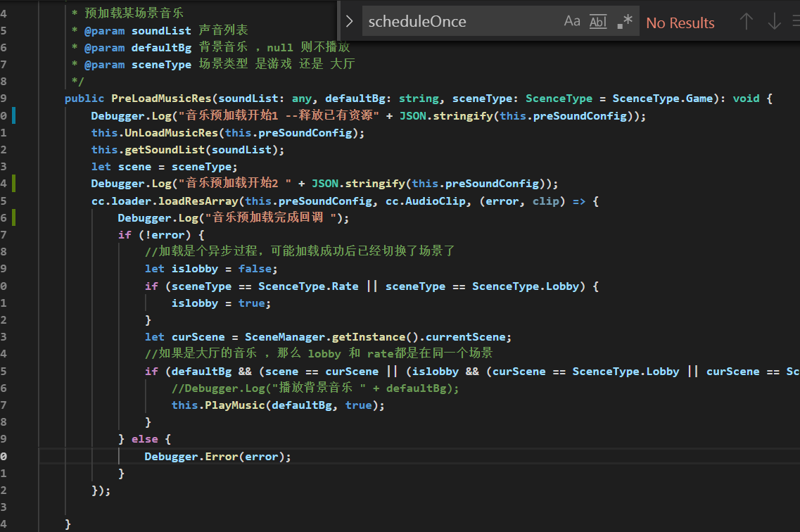Viewport: 800px width, 532px height.
Task: Click "@param defaultBg" in the doc comment
Action: tap(138, 47)
